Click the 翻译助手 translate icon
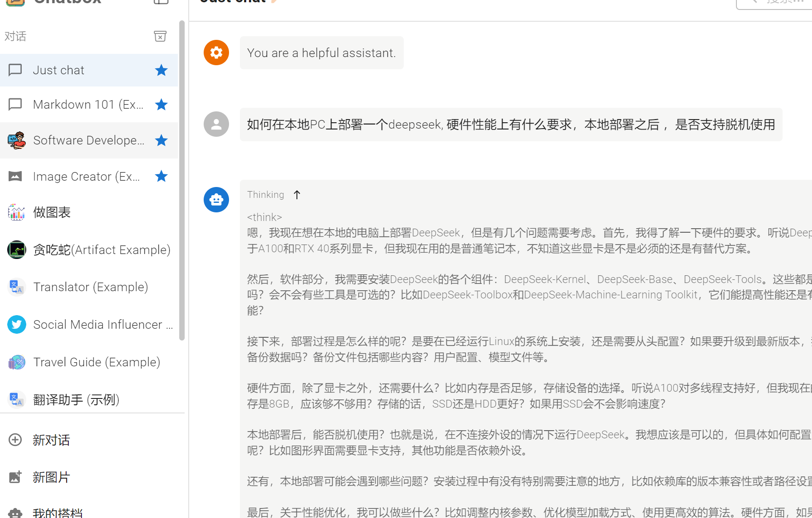 (17, 399)
